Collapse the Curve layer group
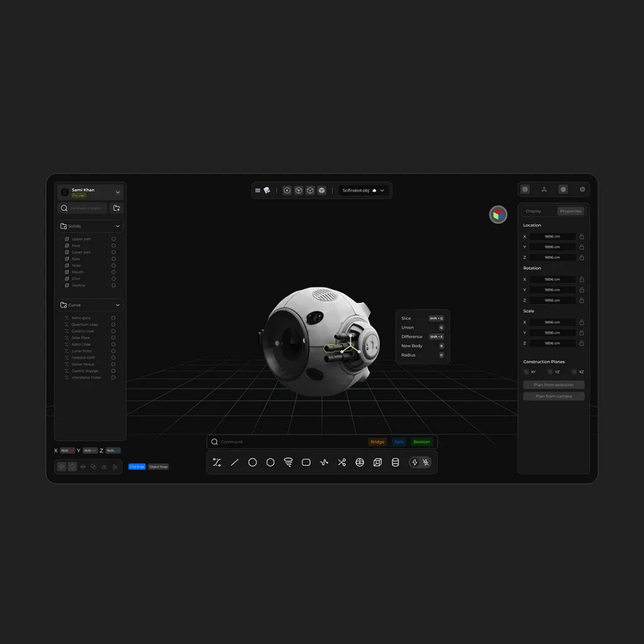644x644 pixels. coord(117,305)
